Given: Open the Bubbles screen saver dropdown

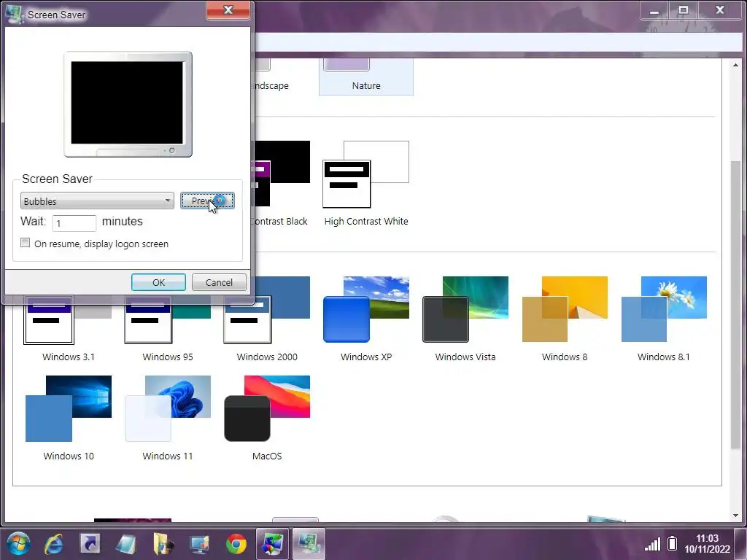Looking at the screenshot, I should (97, 201).
